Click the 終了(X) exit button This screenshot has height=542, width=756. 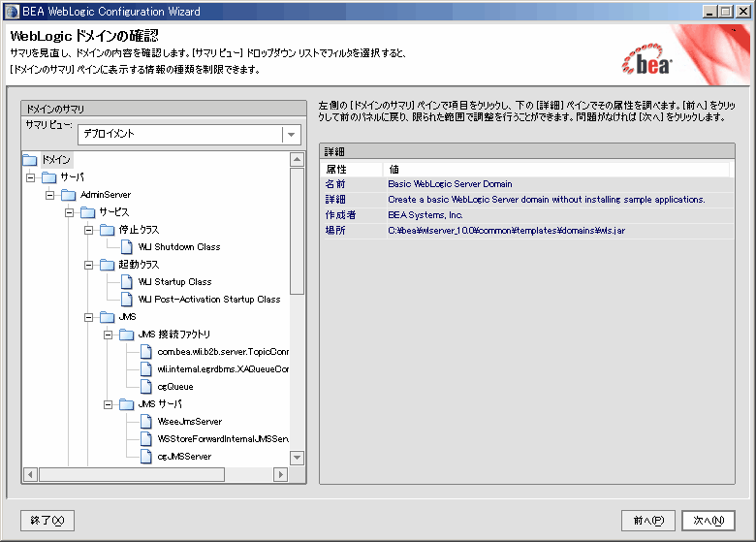click(x=47, y=521)
